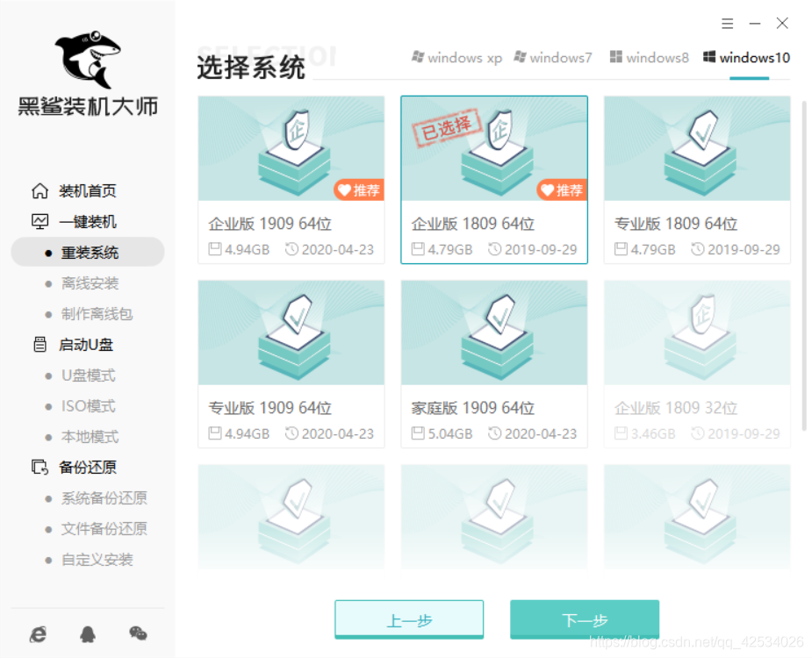Viewport: 812px width, 658px height.
Task: Open the IE browser icon at bottom
Action: coord(38,634)
